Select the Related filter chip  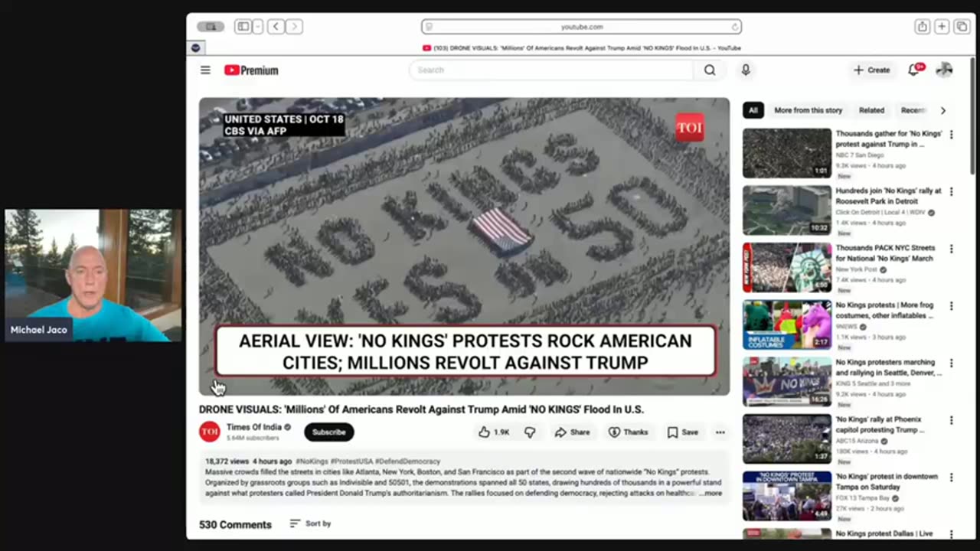click(x=871, y=110)
